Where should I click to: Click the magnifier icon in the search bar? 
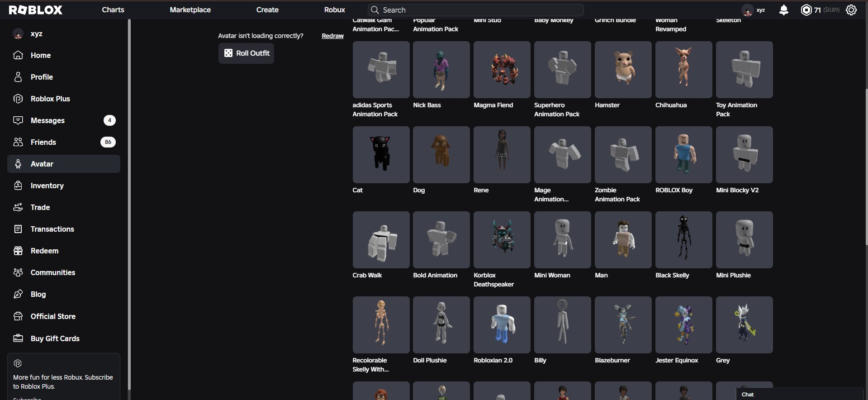click(x=375, y=10)
